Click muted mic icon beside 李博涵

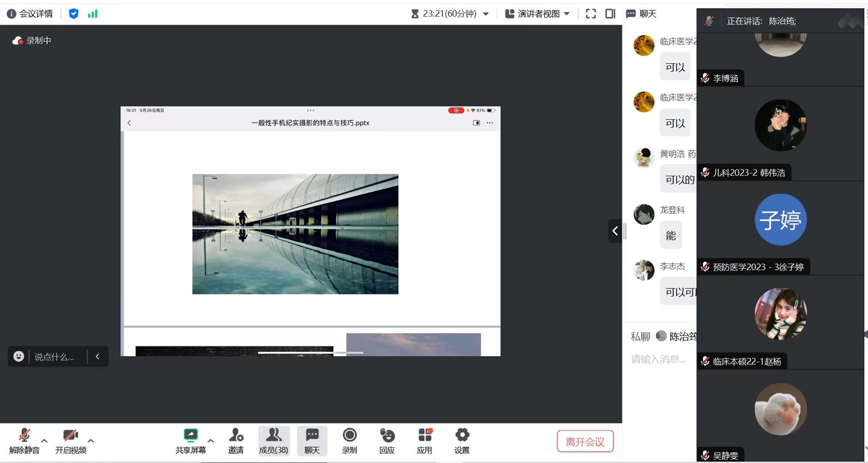(x=705, y=78)
